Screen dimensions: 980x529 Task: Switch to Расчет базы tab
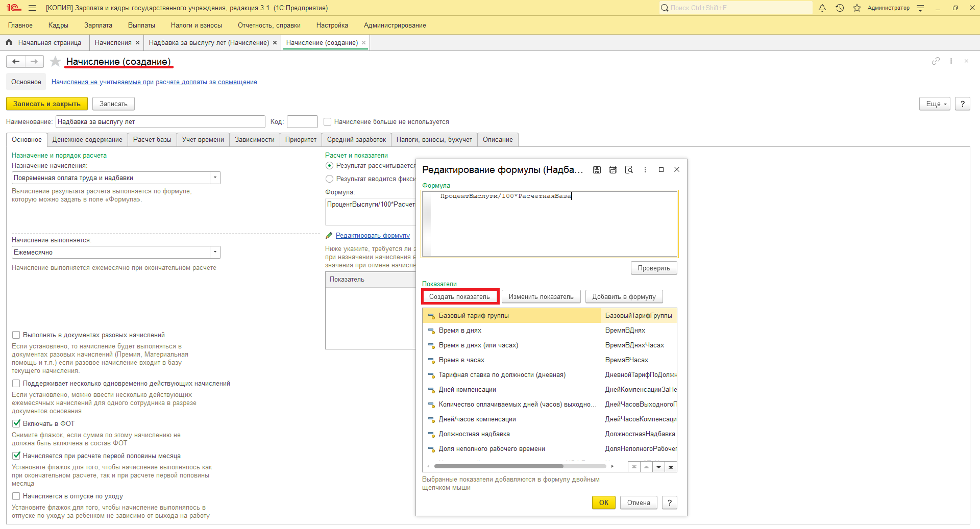pyautogui.click(x=152, y=140)
